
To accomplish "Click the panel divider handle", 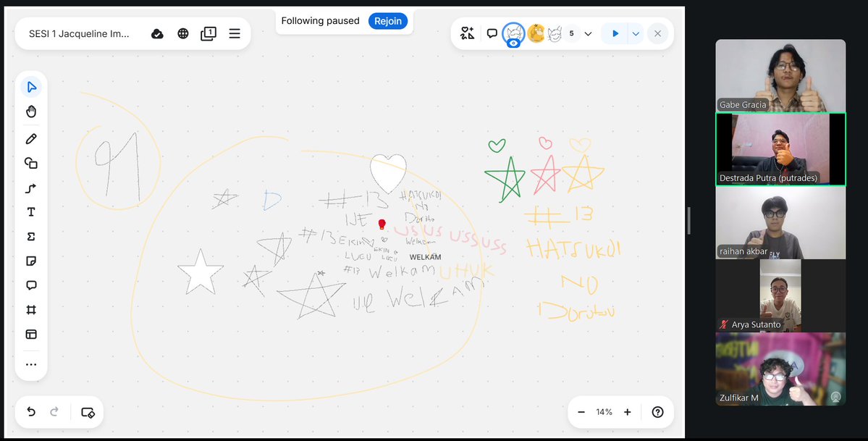I will [688, 220].
